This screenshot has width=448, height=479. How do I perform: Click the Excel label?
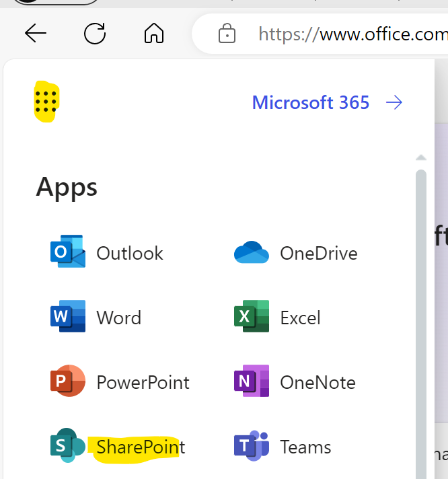coord(301,318)
